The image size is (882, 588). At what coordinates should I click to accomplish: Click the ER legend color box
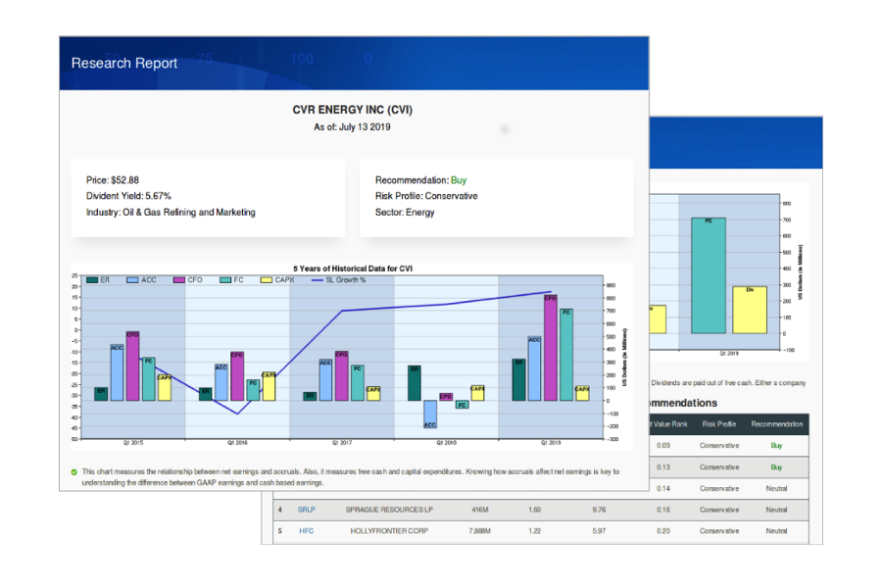92,280
